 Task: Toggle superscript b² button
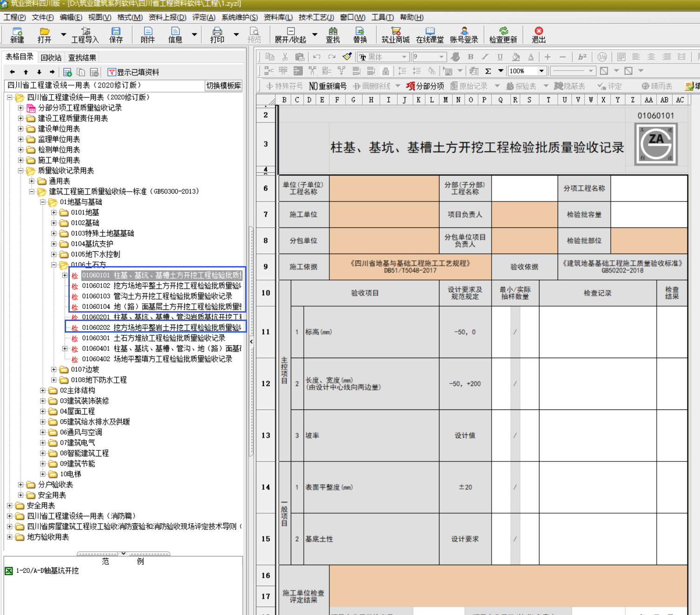click(582, 57)
